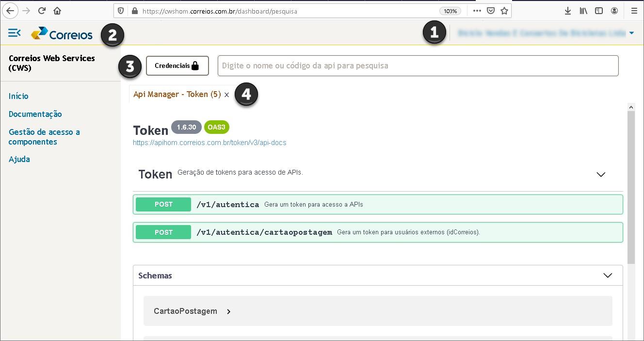Image resolution: width=644 pixels, height=341 pixels.
Task: Open Documentação in the sidebar
Action: tap(35, 114)
